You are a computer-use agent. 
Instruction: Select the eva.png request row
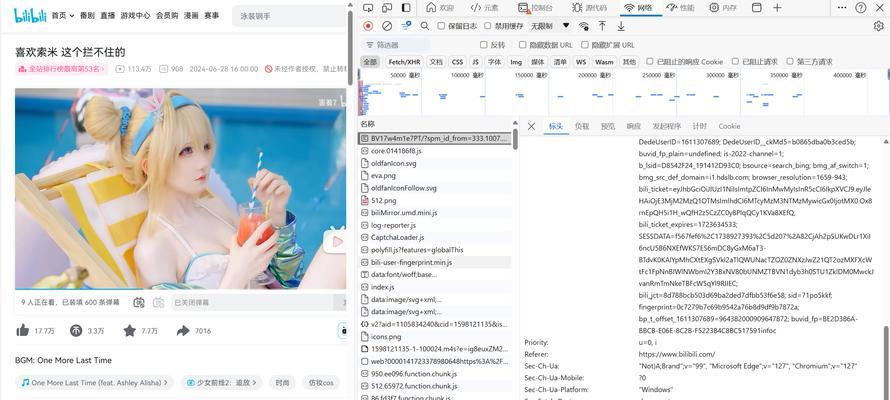[x=436, y=176]
